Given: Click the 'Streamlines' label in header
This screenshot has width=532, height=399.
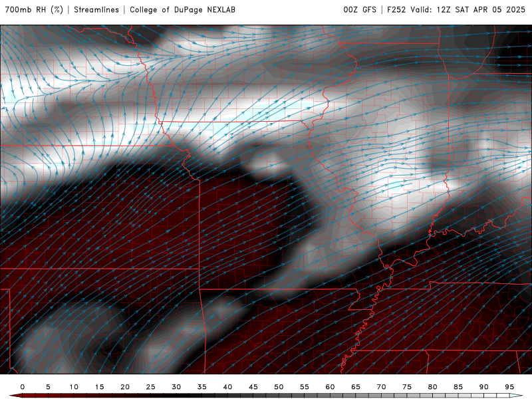Looking at the screenshot, I should (96, 10).
